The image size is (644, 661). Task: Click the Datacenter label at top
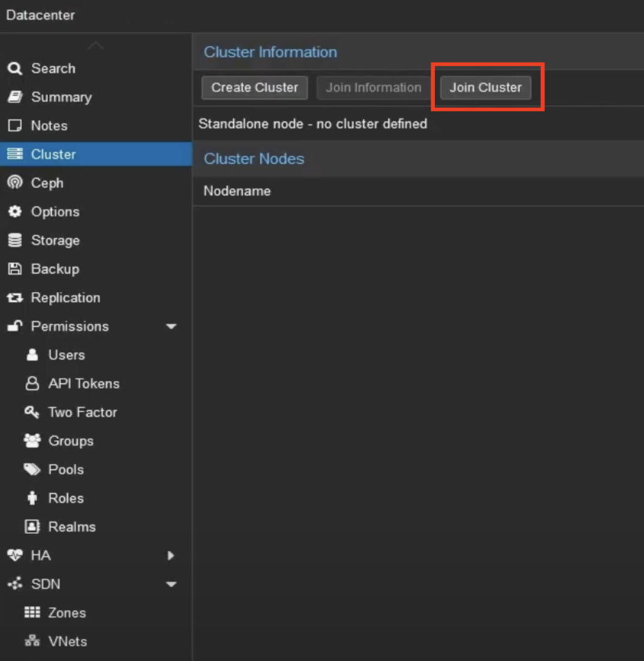pyautogui.click(x=40, y=15)
